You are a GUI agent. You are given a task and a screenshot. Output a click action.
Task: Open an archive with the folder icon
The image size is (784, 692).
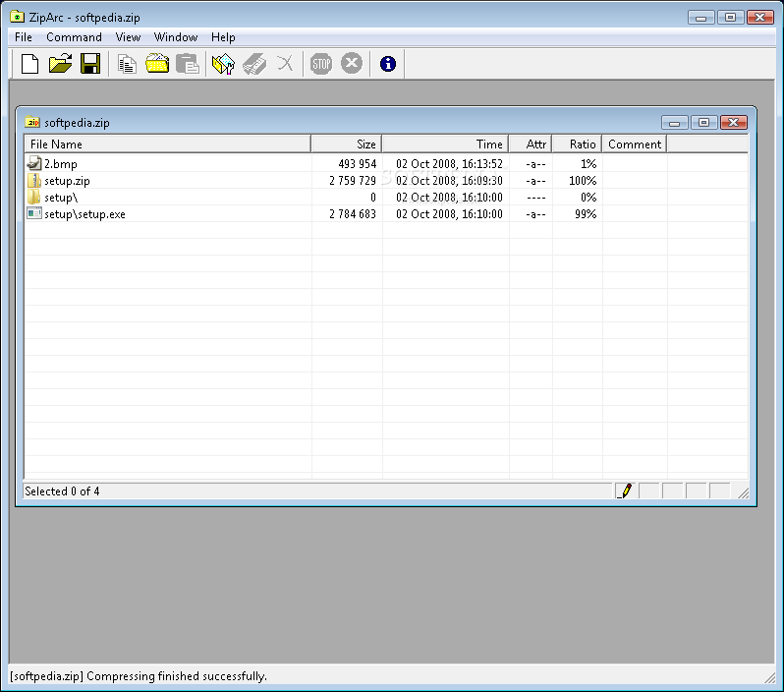(x=60, y=64)
